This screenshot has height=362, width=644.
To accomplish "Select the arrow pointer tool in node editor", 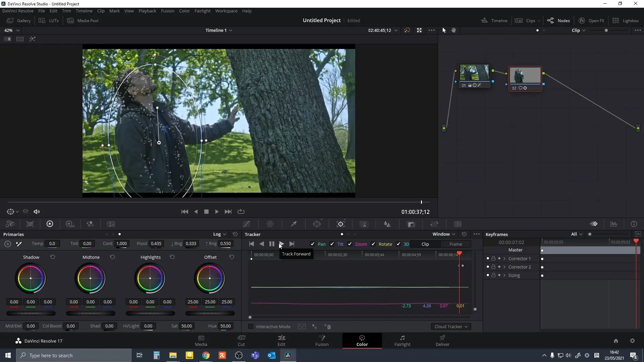I will coord(444,30).
